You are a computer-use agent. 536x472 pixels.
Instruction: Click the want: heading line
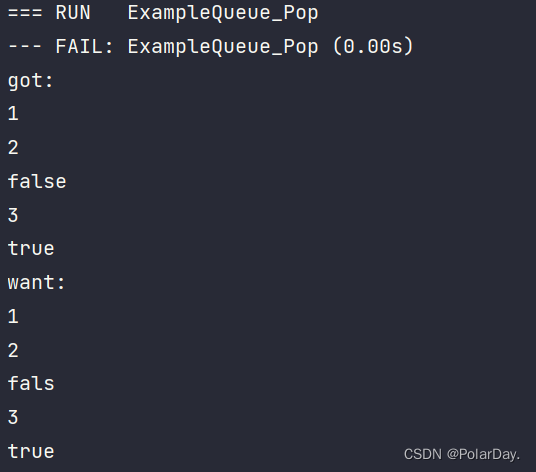click(x=36, y=283)
